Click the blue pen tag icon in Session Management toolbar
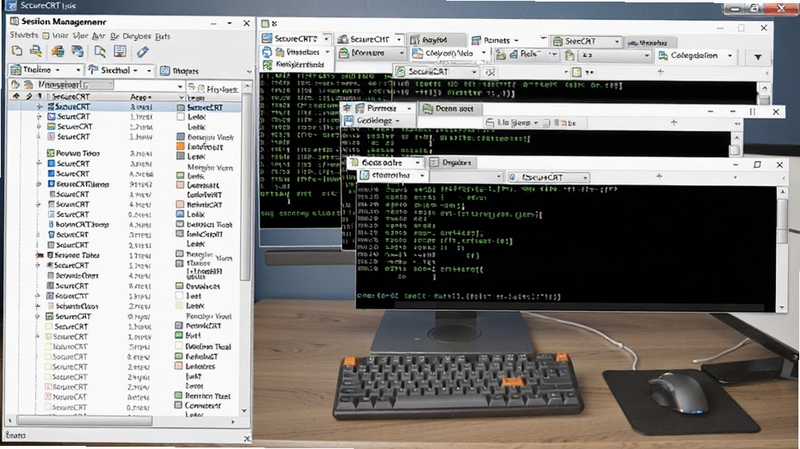This screenshot has height=449, width=800. click(x=142, y=51)
